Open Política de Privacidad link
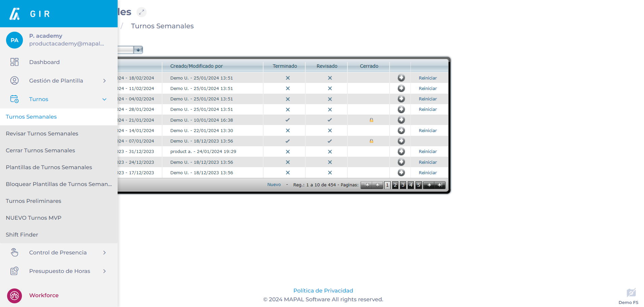Screen dimensions: 644x307 (x=323, y=290)
